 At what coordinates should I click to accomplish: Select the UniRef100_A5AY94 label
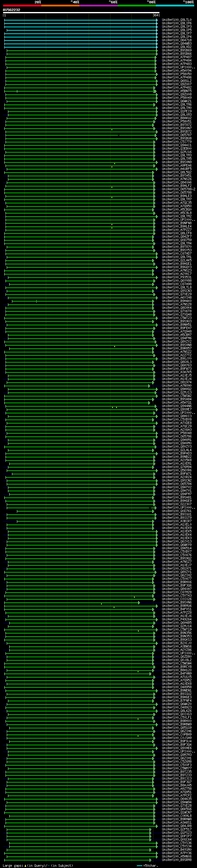177,71
